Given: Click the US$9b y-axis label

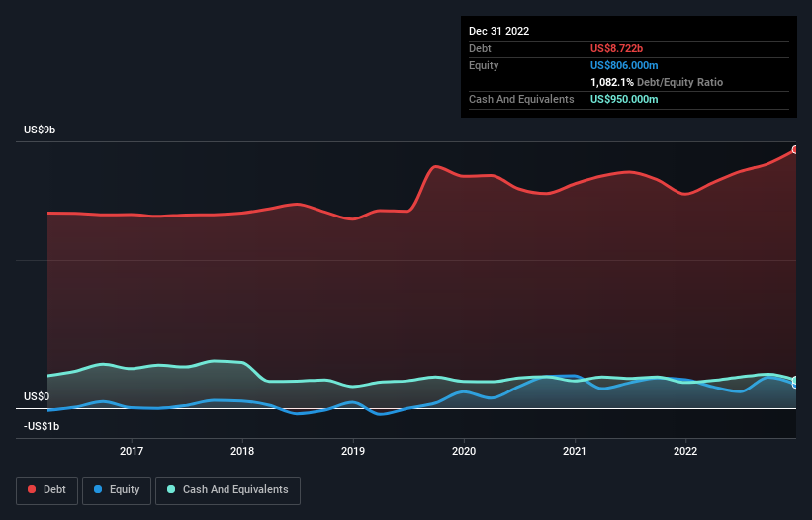Looking at the screenshot, I should pos(40,130).
